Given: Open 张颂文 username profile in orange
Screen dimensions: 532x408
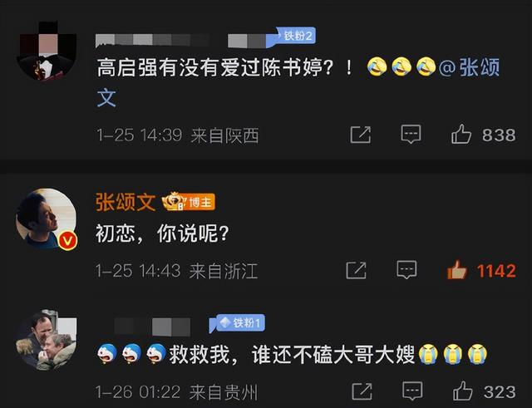Looking at the screenshot, I should point(126,202).
